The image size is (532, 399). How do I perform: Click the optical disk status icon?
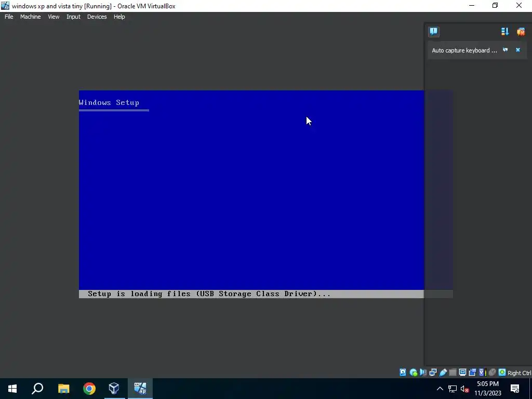[x=413, y=373]
